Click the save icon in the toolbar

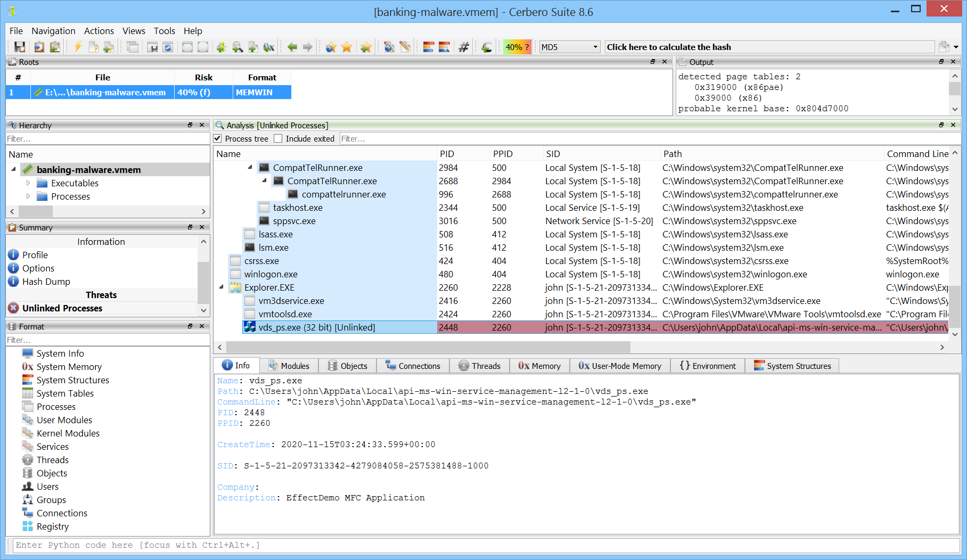click(x=20, y=47)
